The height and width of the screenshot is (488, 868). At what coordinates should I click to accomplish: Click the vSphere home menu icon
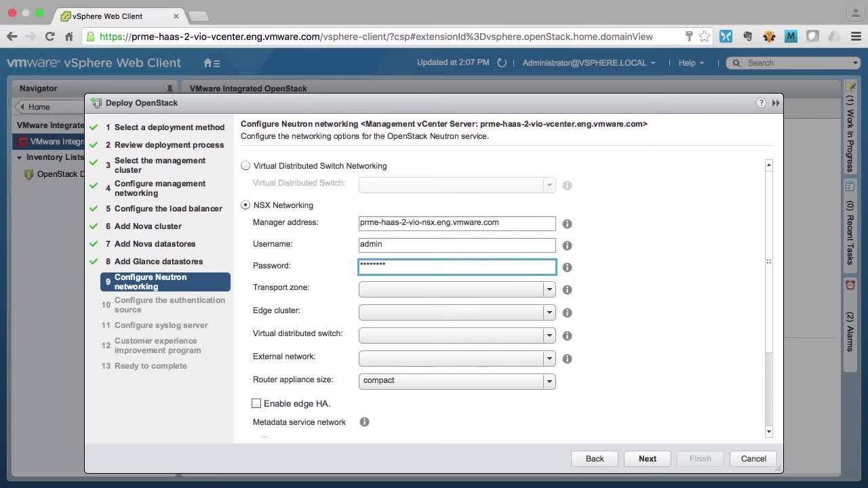click(212, 63)
